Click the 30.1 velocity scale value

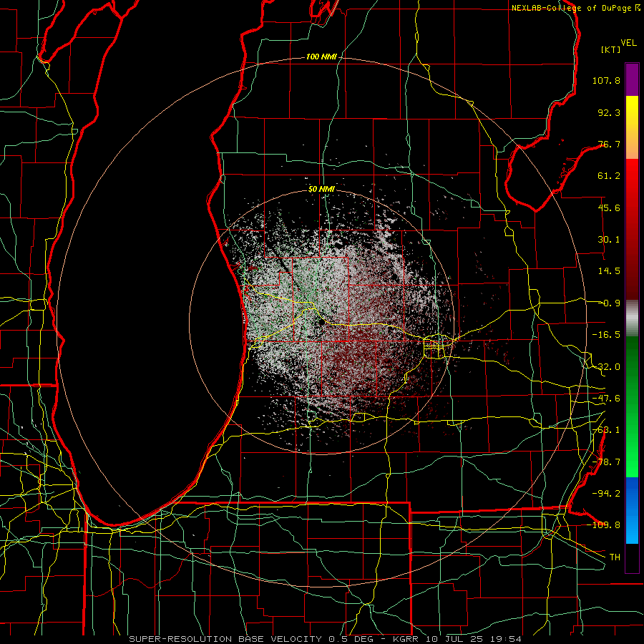(609, 240)
